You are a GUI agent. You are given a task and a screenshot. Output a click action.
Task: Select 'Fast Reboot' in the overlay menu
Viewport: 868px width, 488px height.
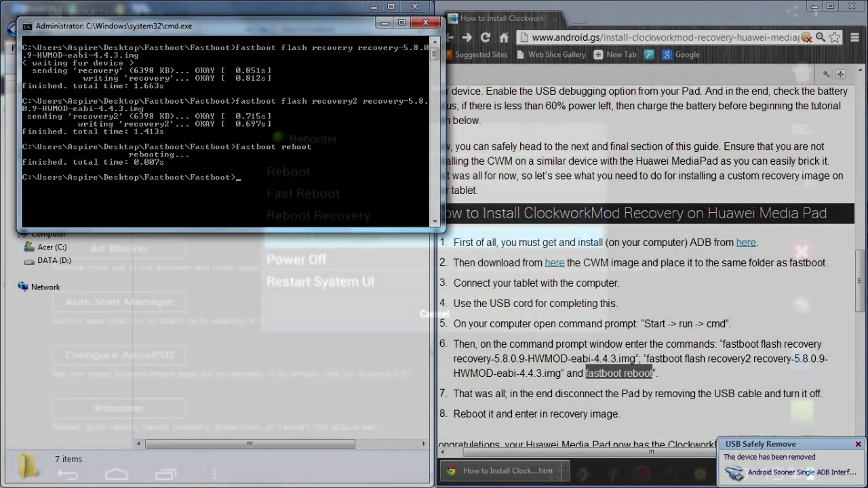pos(303,194)
